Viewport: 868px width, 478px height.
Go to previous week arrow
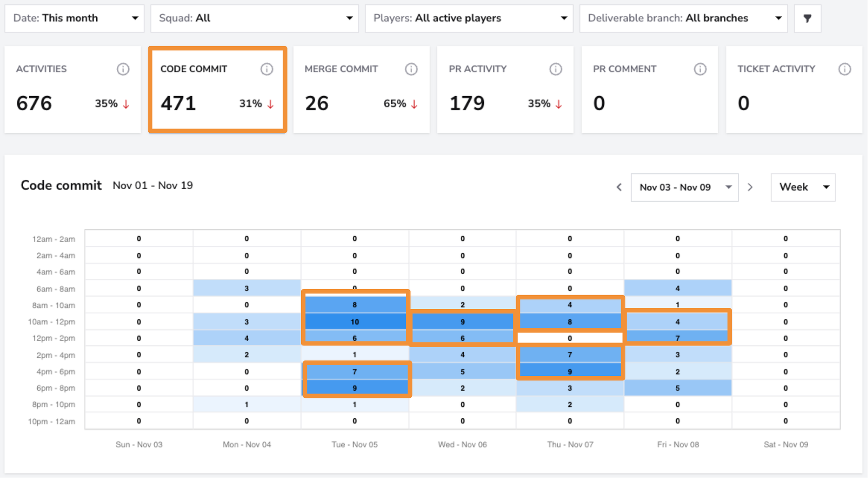point(619,187)
